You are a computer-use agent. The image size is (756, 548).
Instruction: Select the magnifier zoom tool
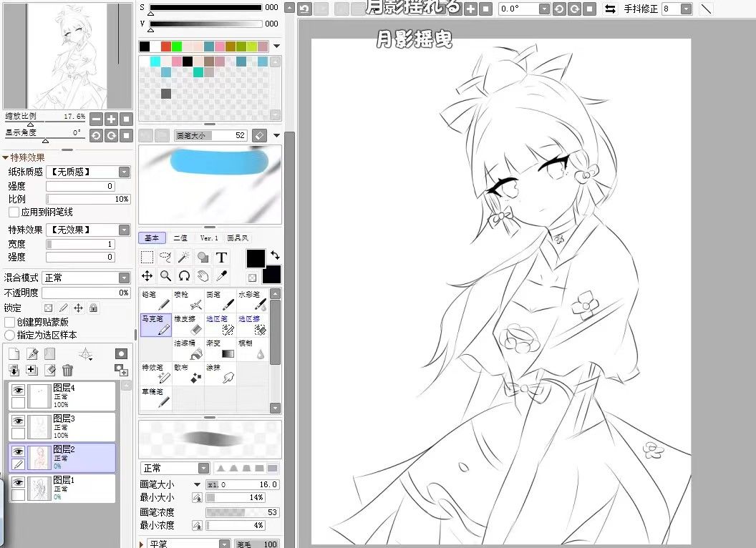point(165,275)
